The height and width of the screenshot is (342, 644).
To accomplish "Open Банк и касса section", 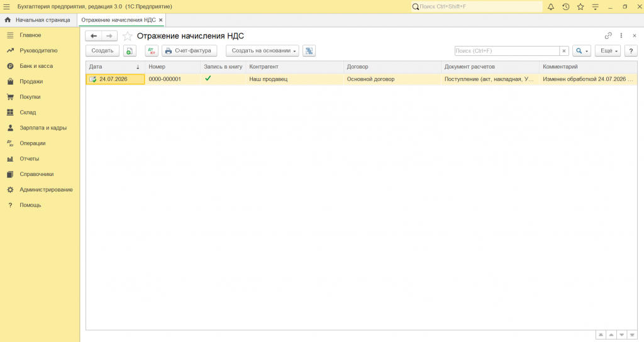I will tap(36, 66).
